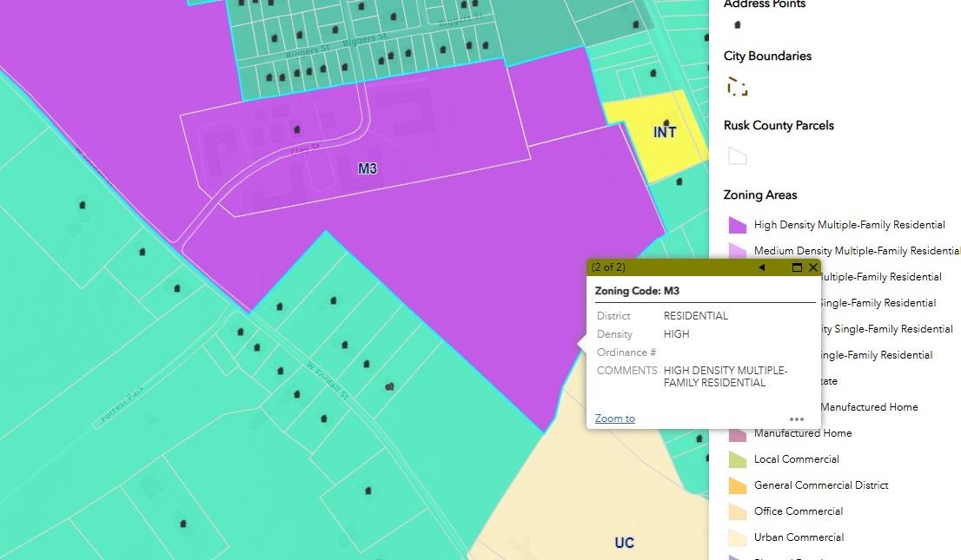
Task: Click the house marker on Clay St
Action: (x=297, y=130)
